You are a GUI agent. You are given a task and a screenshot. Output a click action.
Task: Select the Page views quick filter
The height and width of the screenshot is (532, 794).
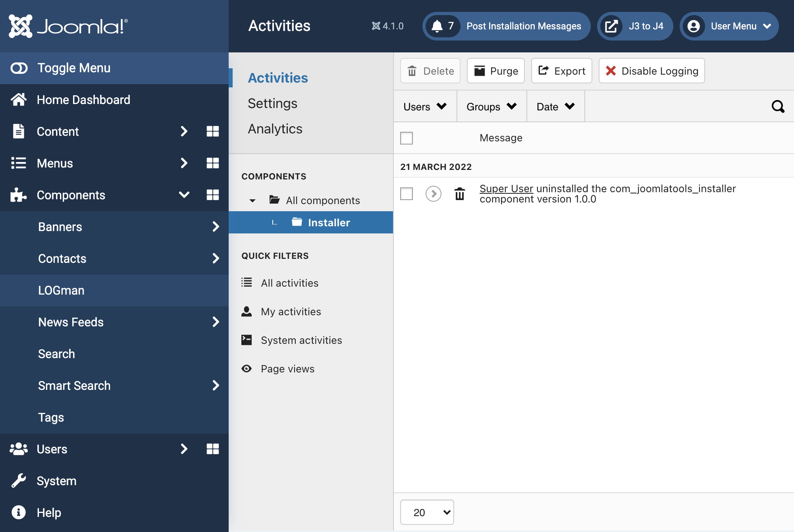point(287,369)
